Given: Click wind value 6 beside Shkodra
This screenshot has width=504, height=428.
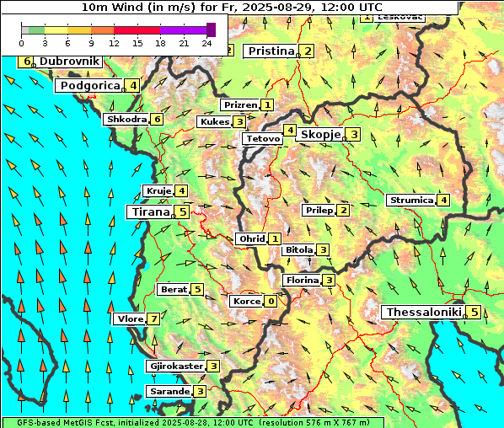Looking at the screenshot, I should tap(157, 119).
